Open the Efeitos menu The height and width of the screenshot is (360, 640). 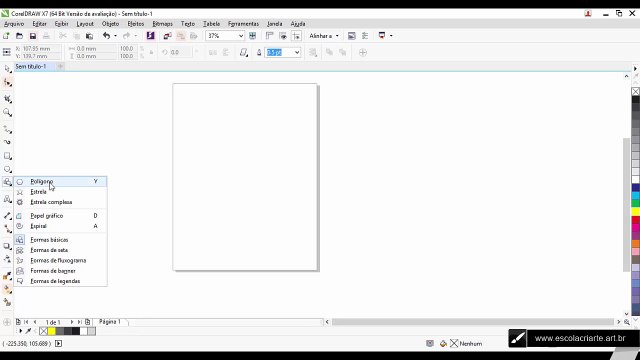[136, 24]
